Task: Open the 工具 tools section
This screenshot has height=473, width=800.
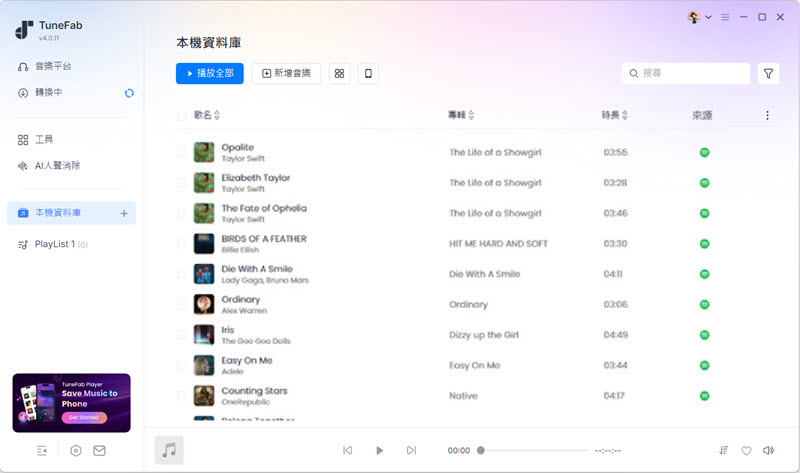Action: 36,139
